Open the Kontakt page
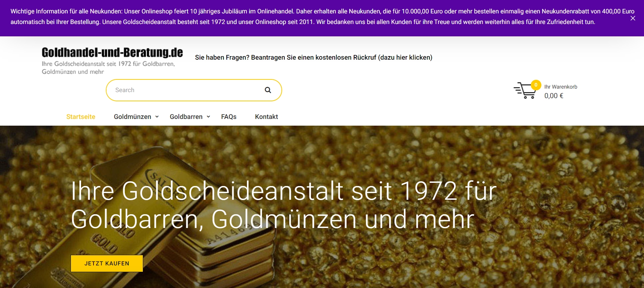The image size is (644, 288). (x=266, y=117)
